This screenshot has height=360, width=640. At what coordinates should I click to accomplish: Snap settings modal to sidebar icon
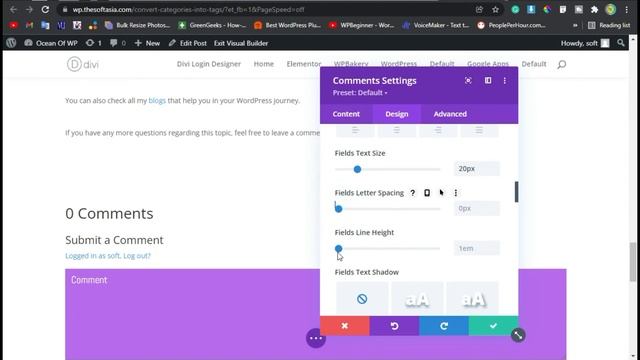click(488, 80)
